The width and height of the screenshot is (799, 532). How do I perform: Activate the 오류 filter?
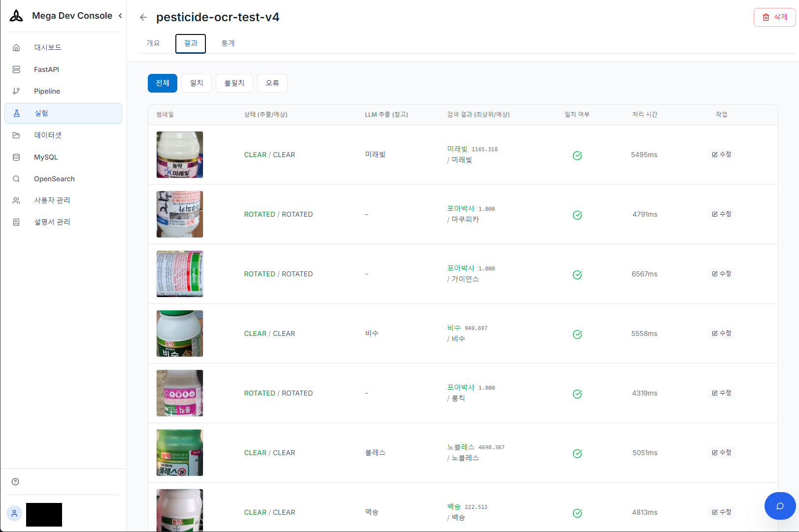pos(272,83)
